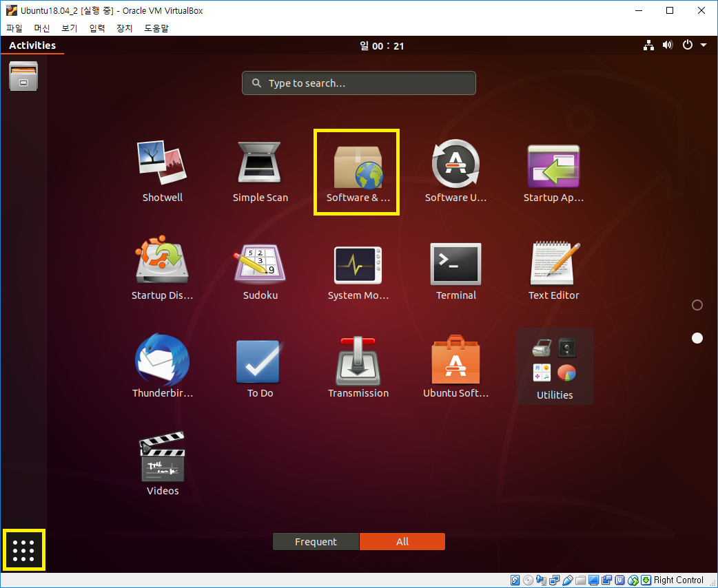This screenshot has height=588, width=718.
Task: Launch Software Updater
Action: coord(455,171)
